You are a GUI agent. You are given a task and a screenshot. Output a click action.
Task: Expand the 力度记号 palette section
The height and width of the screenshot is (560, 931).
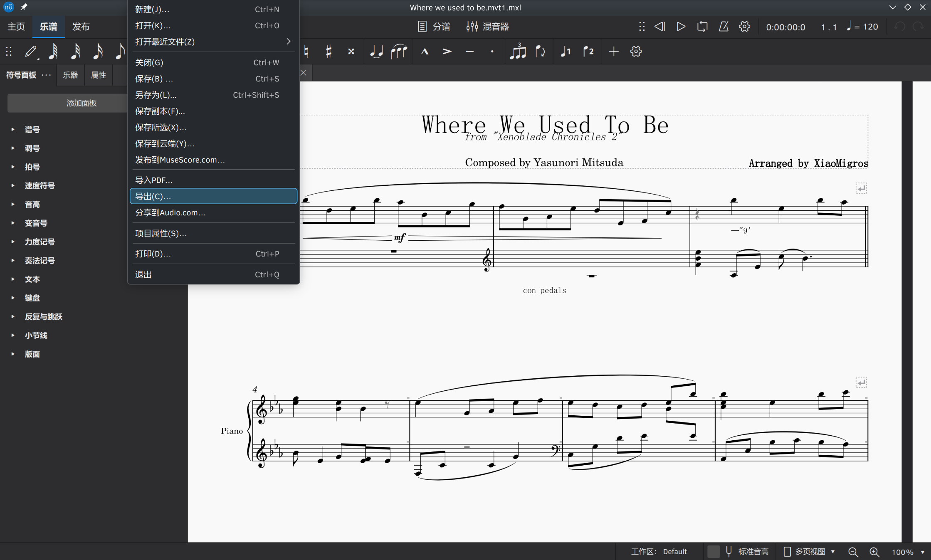(x=40, y=242)
